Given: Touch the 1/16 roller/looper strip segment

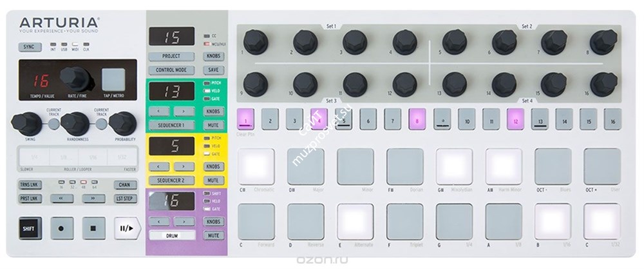Looking at the screenshot, I should click(x=93, y=157).
